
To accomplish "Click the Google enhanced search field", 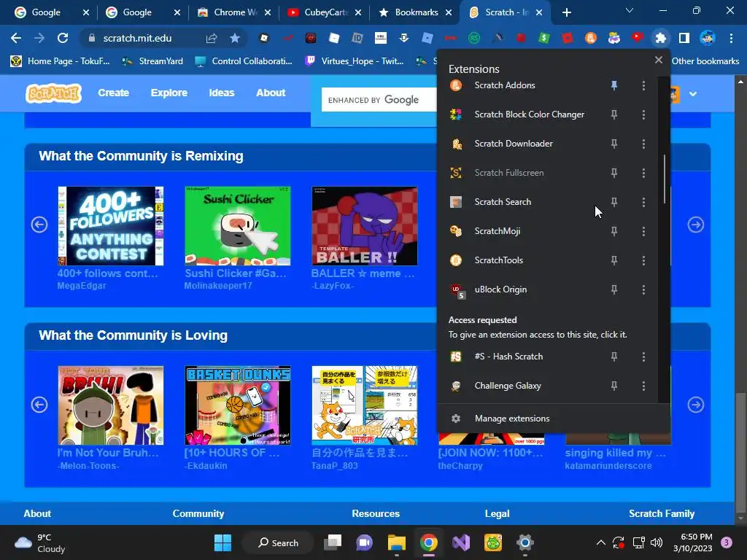I will coord(379,99).
